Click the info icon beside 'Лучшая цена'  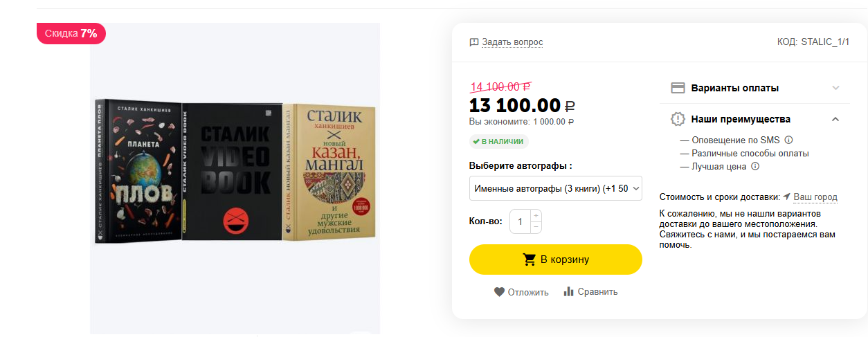[x=755, y=166]
